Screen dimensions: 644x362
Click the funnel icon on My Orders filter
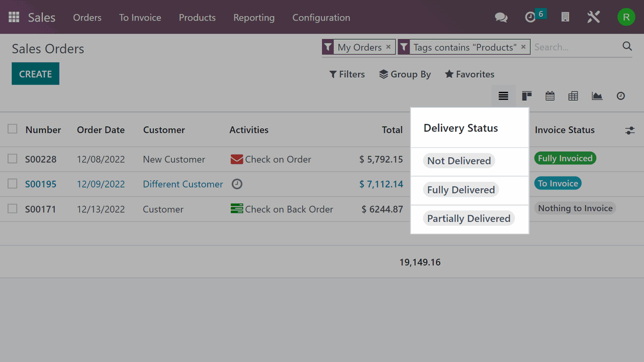tap(328, 47)
